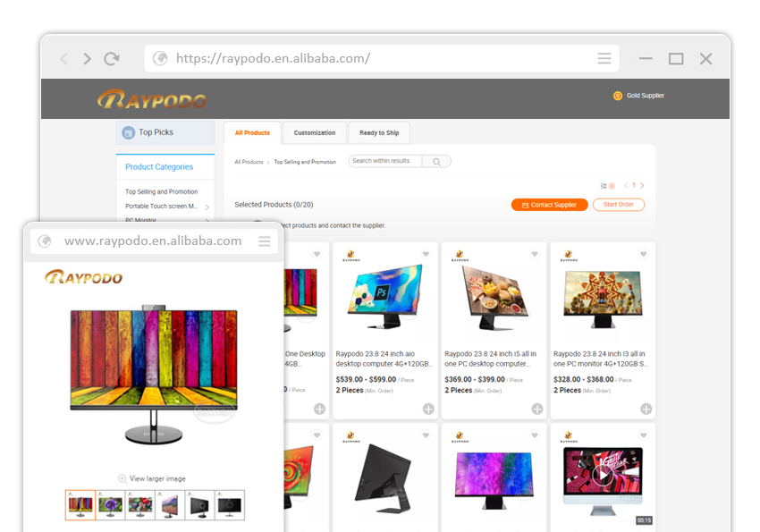Select the colorful wood planks thumbnail
This screenshot has width=760, height=532.
click(x=80, y=505)
